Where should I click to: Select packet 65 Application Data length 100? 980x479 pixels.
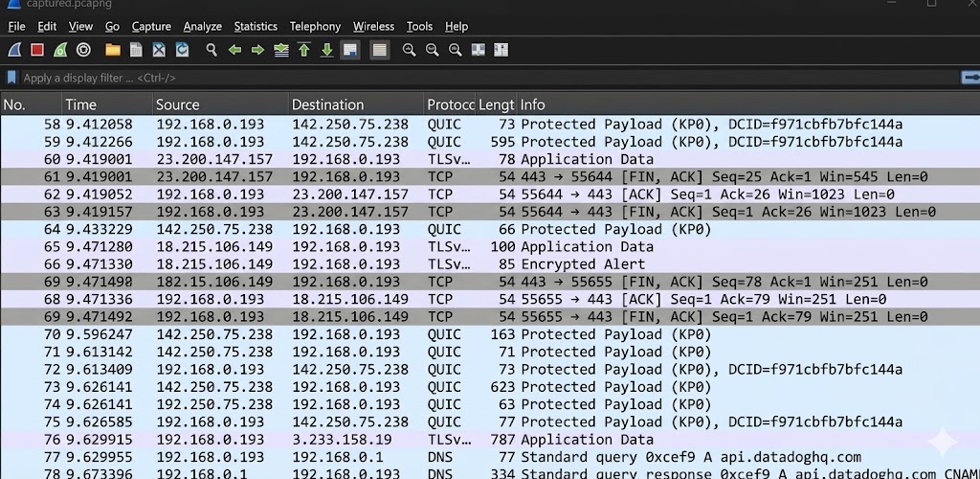pos(490,246)
